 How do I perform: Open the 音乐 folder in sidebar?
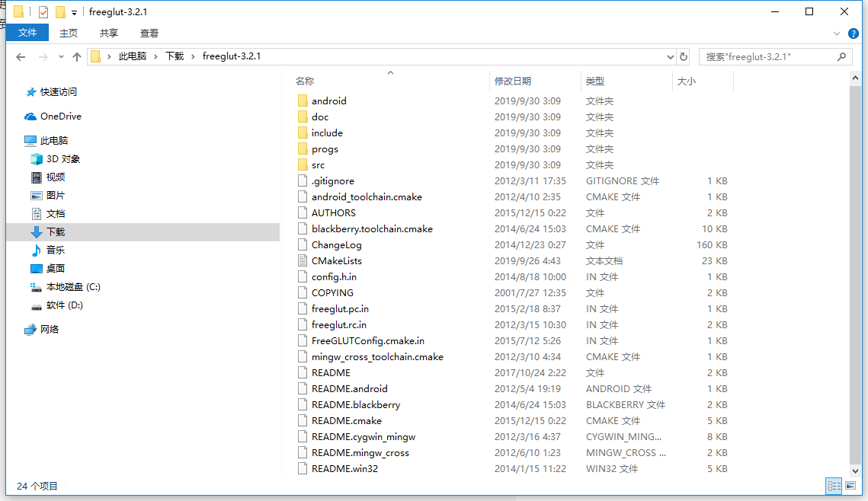coord(56,250)
